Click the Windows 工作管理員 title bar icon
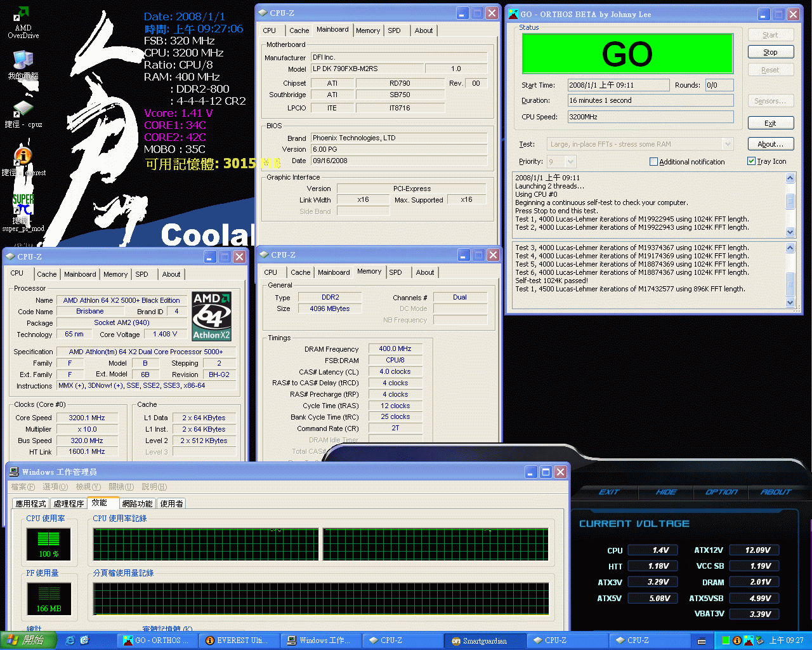This screenshot has height=650, width=812. [x=13, y=472]
